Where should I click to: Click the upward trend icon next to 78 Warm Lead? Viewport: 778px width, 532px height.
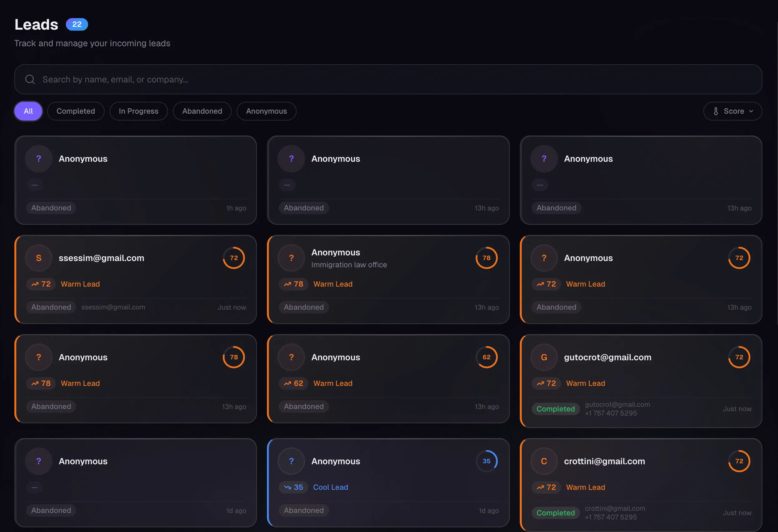(287, 284)
